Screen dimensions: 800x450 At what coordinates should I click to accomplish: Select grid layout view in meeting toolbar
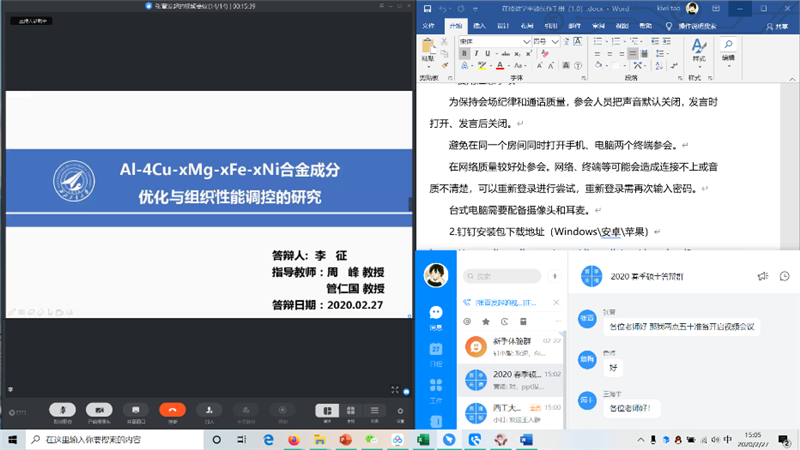[x=351, y=410]
